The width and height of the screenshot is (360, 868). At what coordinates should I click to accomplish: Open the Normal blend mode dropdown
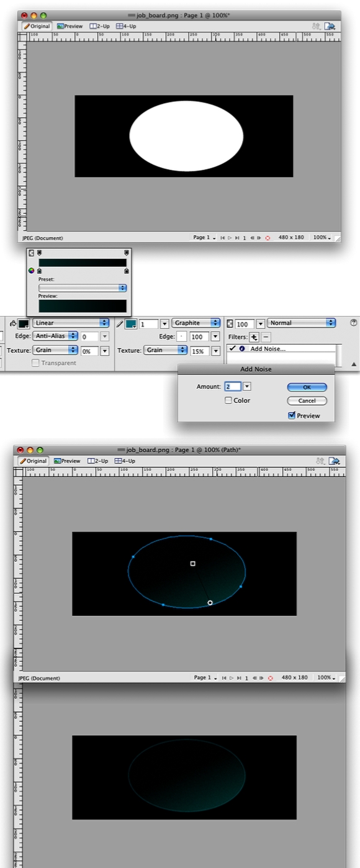[302, 323]
